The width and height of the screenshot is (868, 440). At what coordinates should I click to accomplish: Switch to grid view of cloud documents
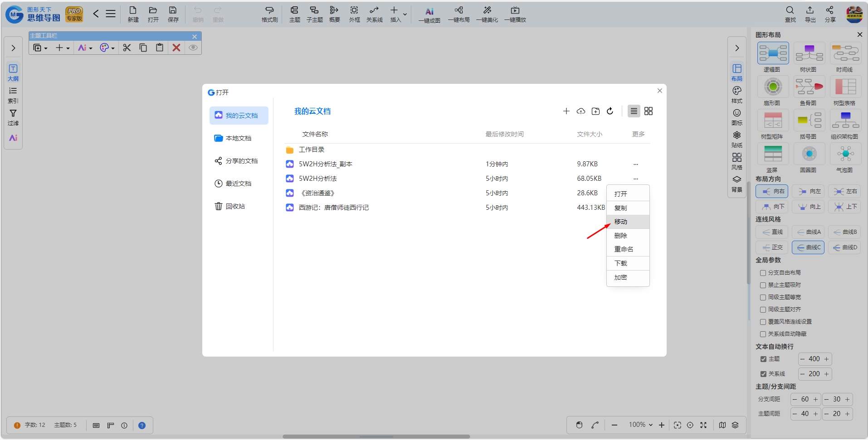click(649, 111)
